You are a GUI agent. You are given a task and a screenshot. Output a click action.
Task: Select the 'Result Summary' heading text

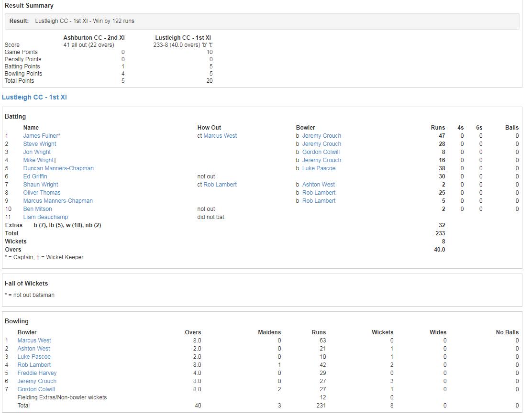[29, 6]
